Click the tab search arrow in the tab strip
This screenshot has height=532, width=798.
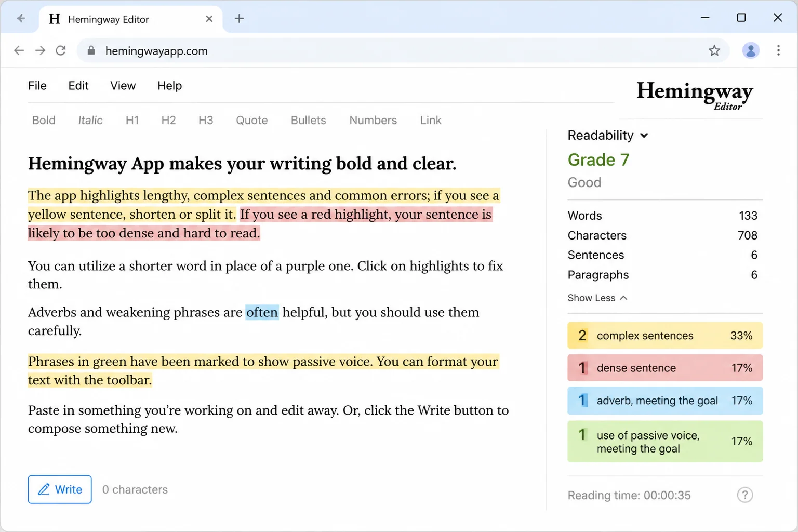pyautogui.click(x=21, y=18)
